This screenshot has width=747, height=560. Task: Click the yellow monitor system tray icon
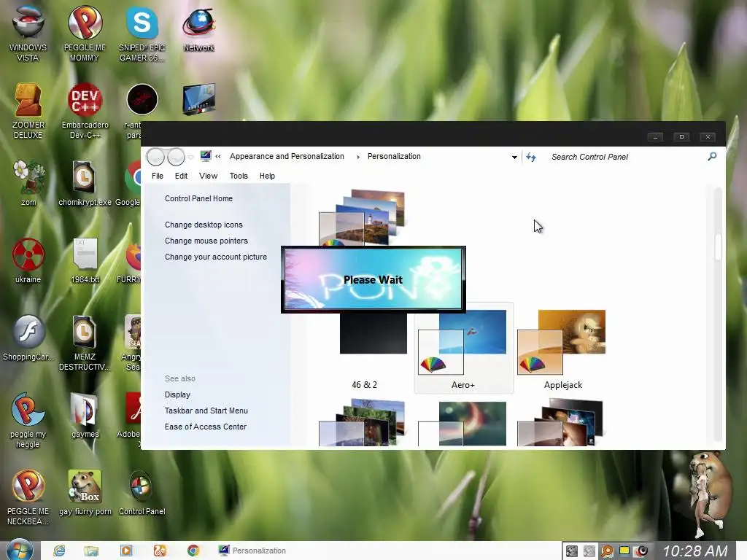pos(624,551)
